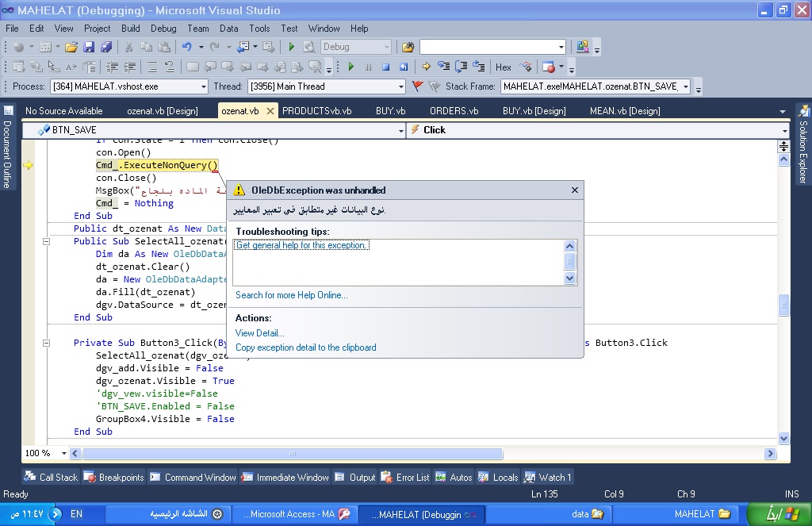
Task: Click the Continue debugging play icon
Action: click(350, 67)
